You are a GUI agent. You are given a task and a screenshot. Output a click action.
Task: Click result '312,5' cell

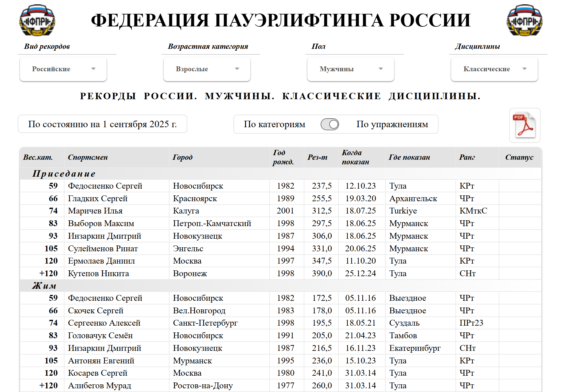click(x=322, y=211)
